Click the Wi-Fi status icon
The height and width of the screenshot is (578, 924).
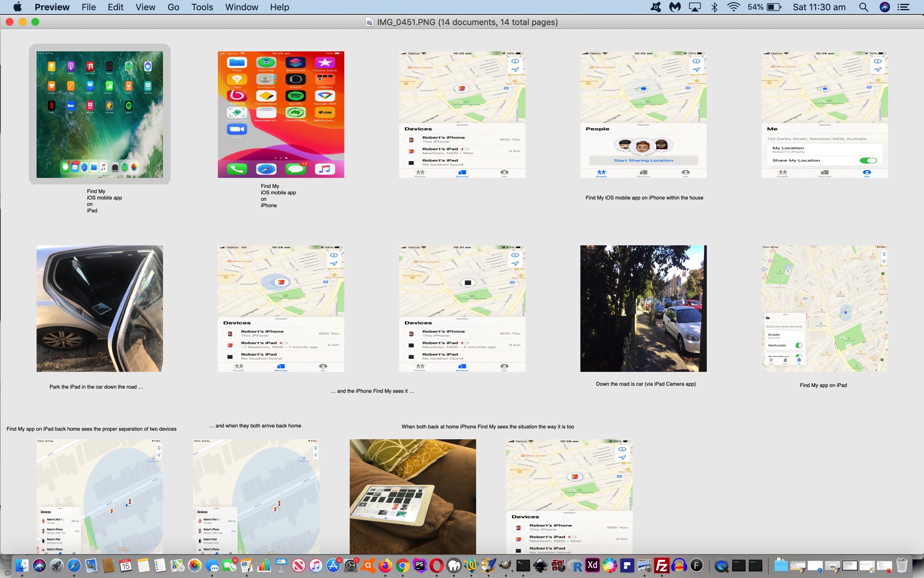[x=733, y=7]
